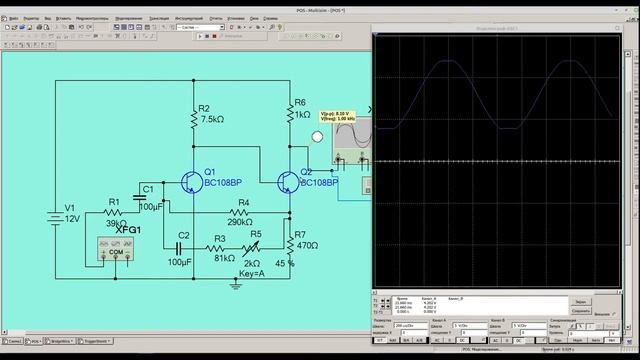Select B/A timebase display mode

[406, 340]
